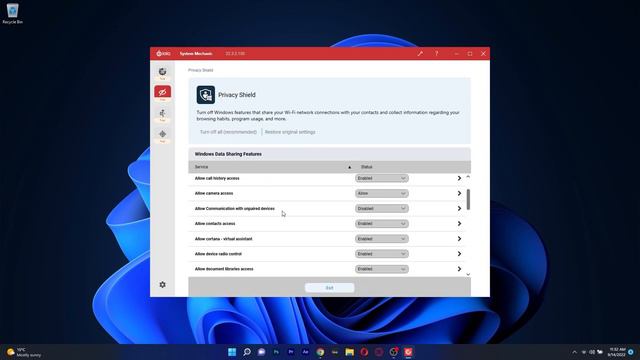The image size is (640, 360).
Task: Expand details arrow for call history access
Action: click(x=459, y=178)
